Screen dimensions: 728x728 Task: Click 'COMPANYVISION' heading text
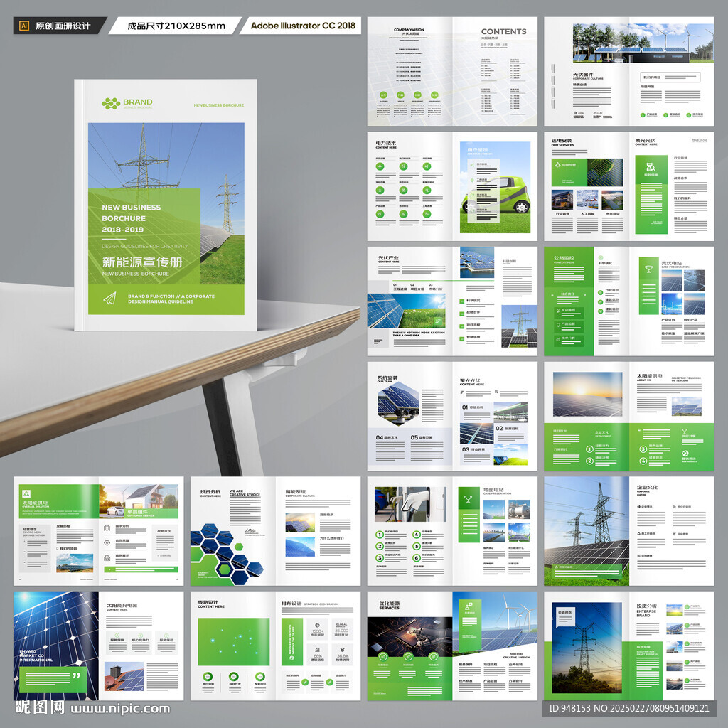point(409,29)
